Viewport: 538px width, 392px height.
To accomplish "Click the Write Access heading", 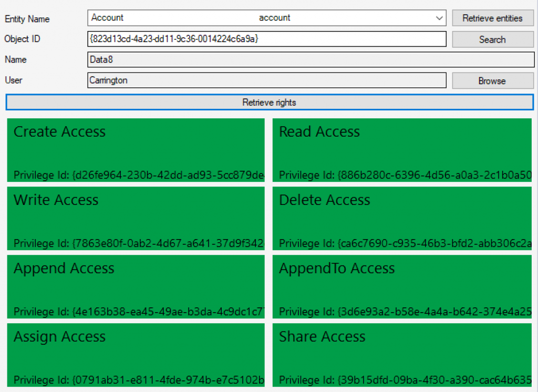I will pyautogui.click(x=56, y=200).
